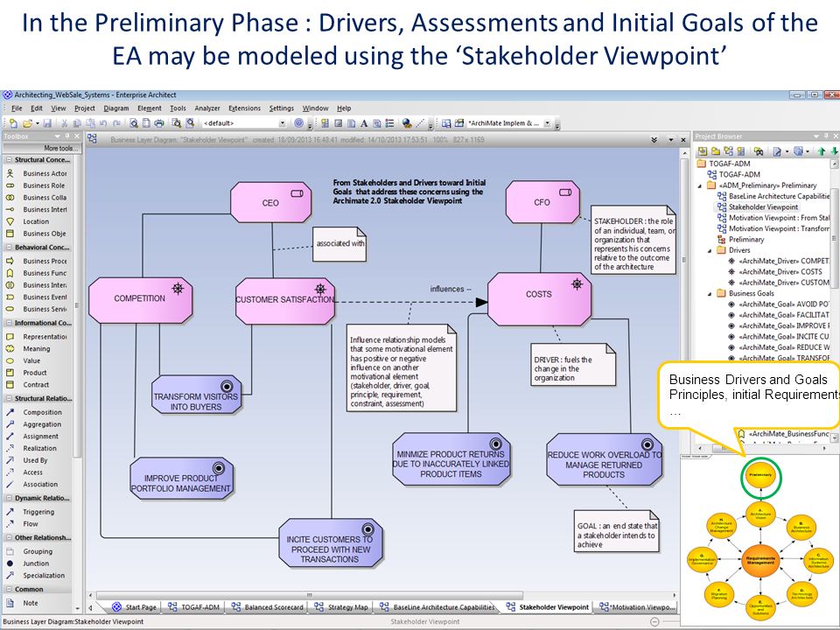This screenshot has width=840, height=630.
Task: Click the New Diagram icon in Project Browser
Action: [x=727, y=151]
